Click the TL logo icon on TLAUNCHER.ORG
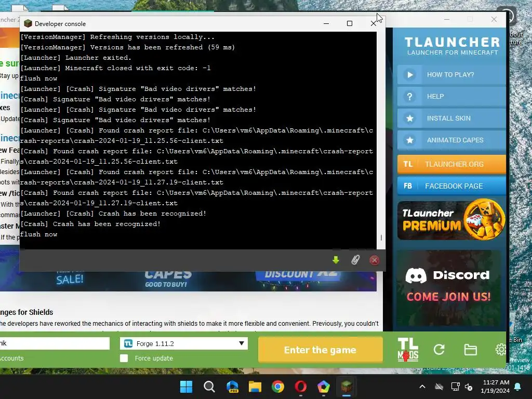532x399 pixels. (x=408, y=164)
